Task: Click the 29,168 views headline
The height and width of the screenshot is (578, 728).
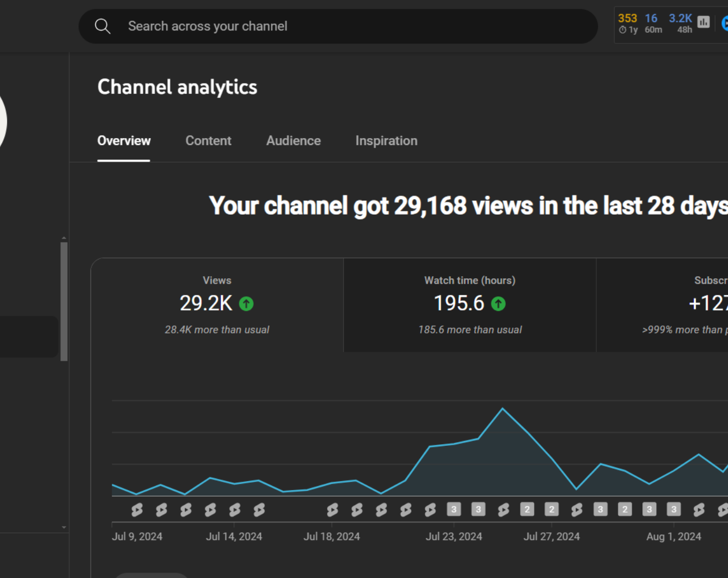Action: click(468, 206)
